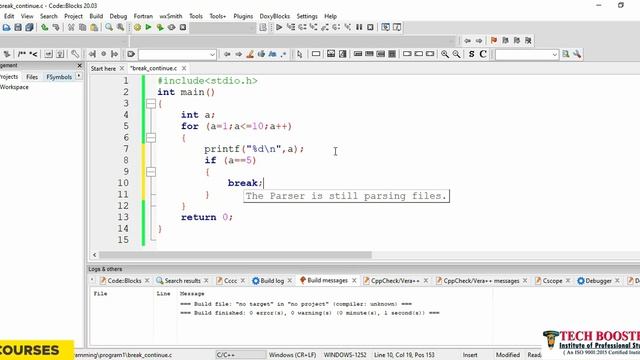
Task: Open the Fortran menu
Action: pos(143,16)
